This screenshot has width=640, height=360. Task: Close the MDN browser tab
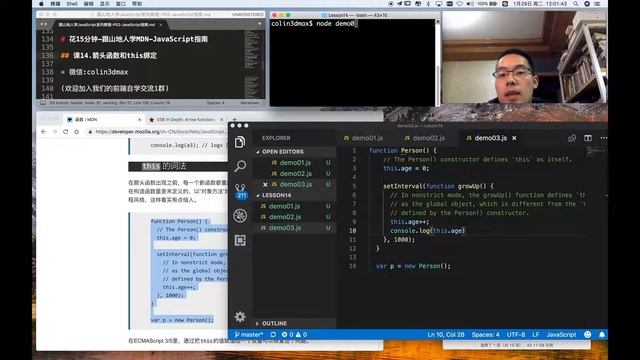click(x=139, y=120)
